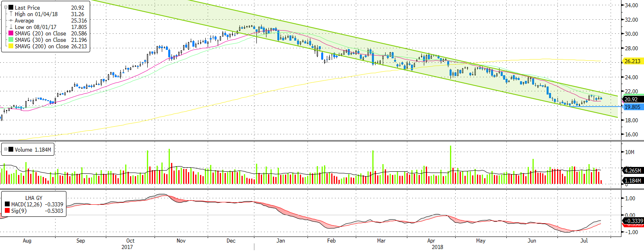
Task: Click the Dec label on time axis
Action: pyautogui.click(x=231, y=241)
